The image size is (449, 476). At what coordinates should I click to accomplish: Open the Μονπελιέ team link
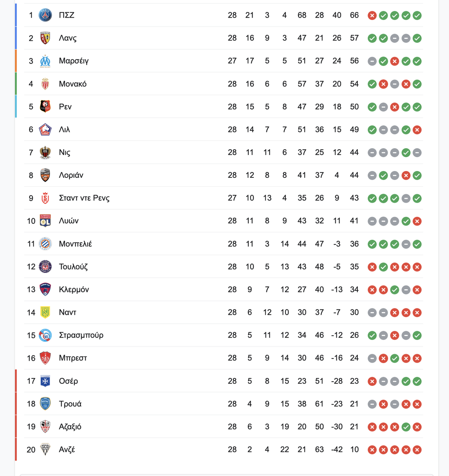tap(75, 244)
